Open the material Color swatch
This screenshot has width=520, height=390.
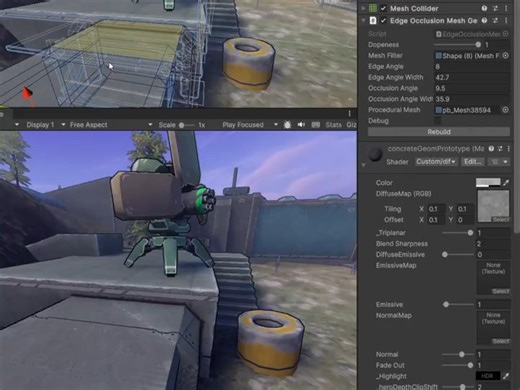pyautogui.click(x=488, y=182)
